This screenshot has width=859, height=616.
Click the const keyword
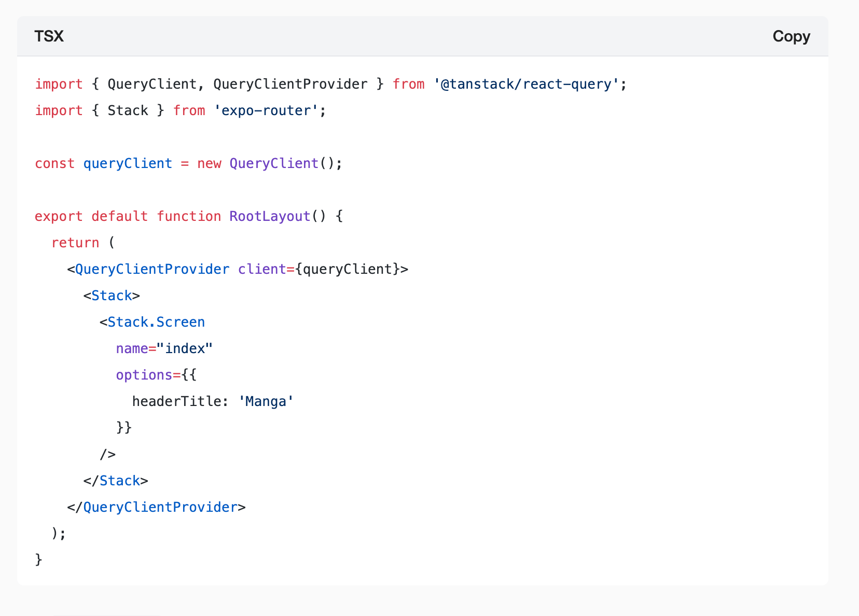pyautogui.click(x=54, y=163)
